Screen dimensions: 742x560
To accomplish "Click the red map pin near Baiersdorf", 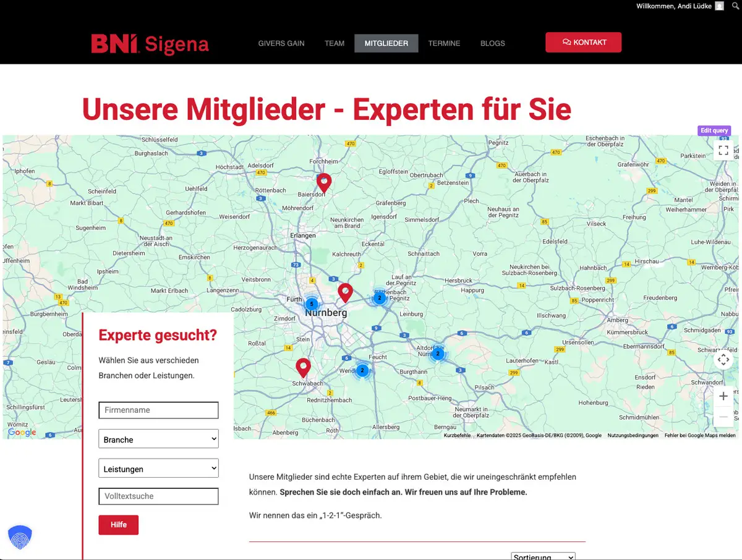I will click(323, 182).
